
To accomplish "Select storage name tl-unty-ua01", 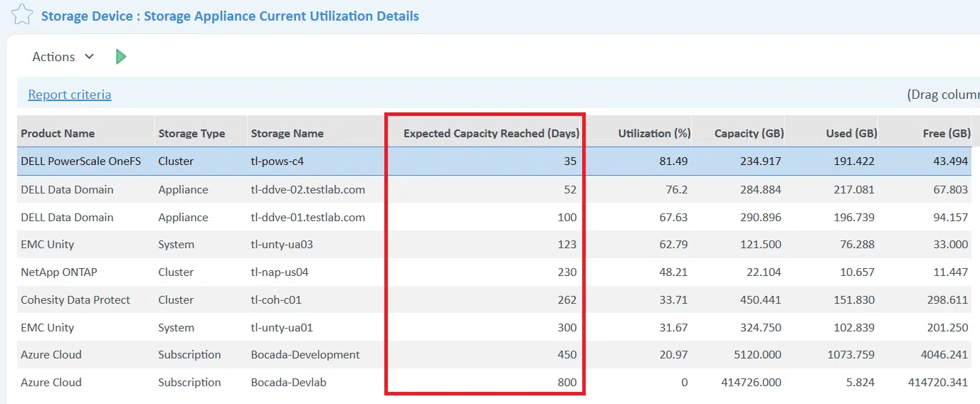I will (281, 328).
